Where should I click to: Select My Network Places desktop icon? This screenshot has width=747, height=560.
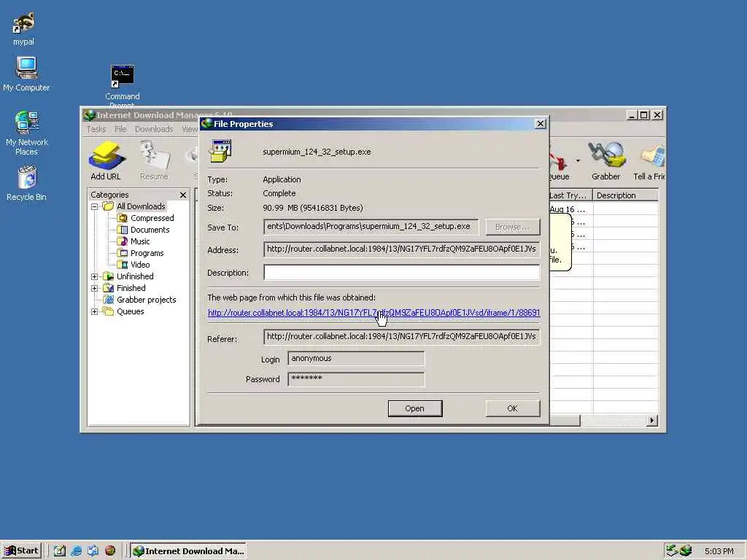(27, 133)
